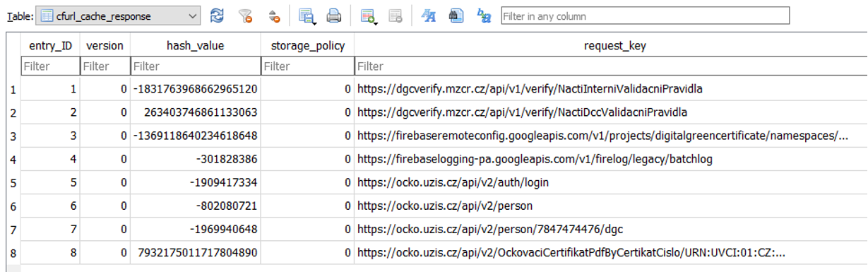The height and width of the screenshot is (272, 868).
Task: Open the format text icon
Action: [428, 16]
